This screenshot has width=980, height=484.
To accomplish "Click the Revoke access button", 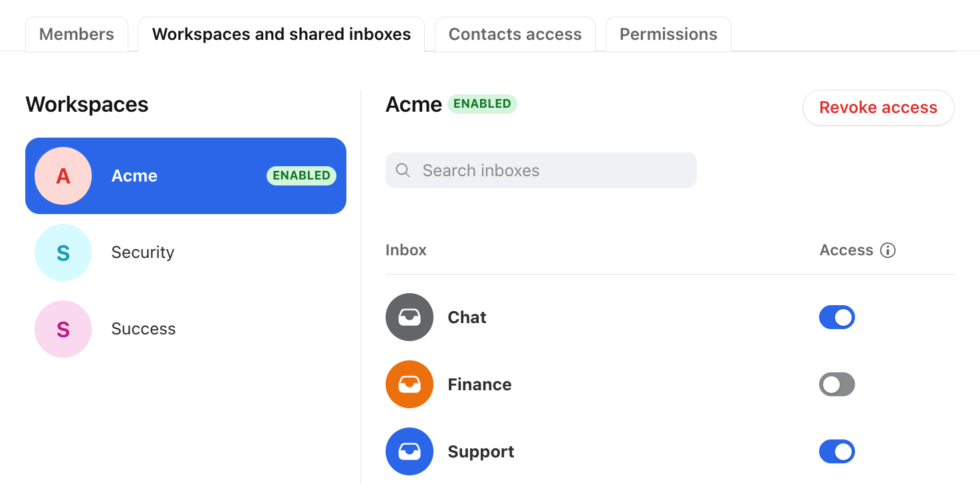I will tap(878, 108).
